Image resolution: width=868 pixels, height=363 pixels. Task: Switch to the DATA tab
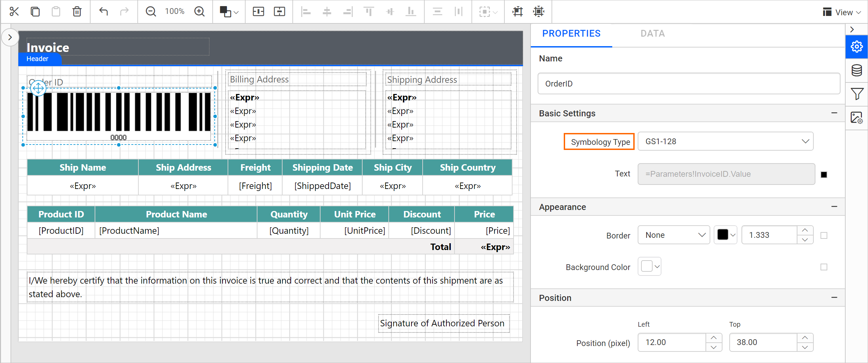click(x=653, y=34)
